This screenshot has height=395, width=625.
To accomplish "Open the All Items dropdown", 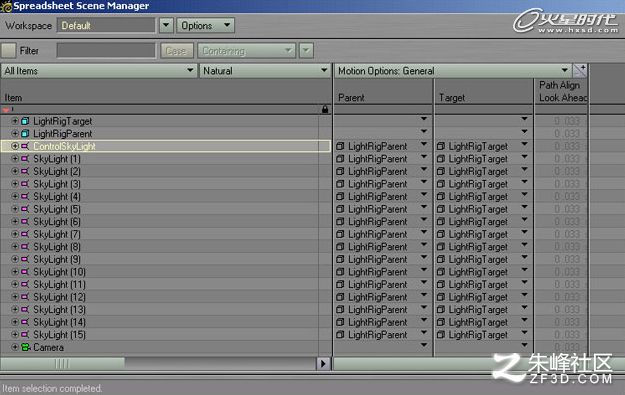I will [99, 71].
